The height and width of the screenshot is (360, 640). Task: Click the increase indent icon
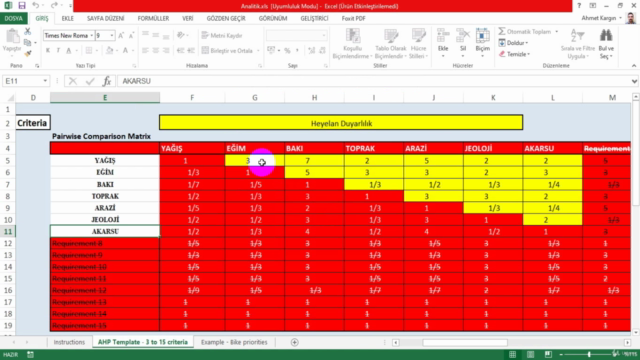[191, 51]
